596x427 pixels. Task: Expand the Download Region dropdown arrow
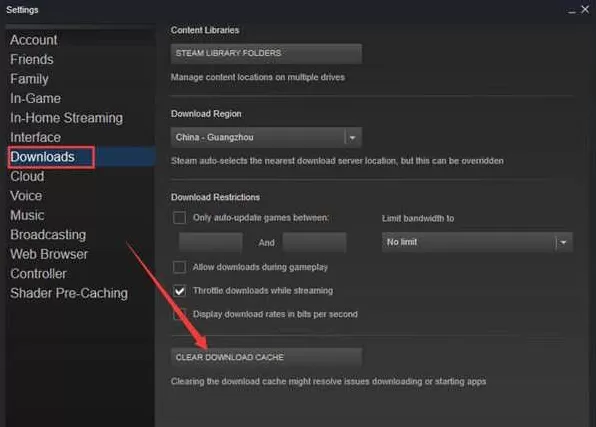(352, 137)
